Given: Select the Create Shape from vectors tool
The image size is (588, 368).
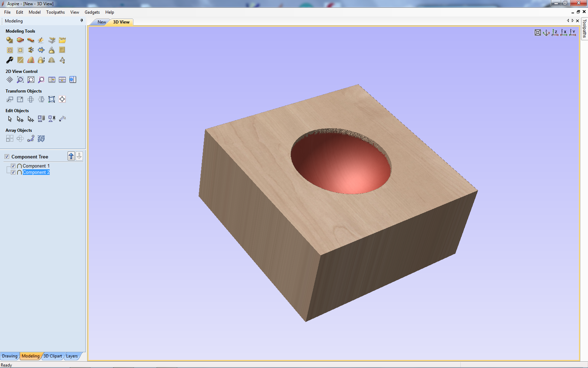Looking at the screenshot, I should coord(9,40).
